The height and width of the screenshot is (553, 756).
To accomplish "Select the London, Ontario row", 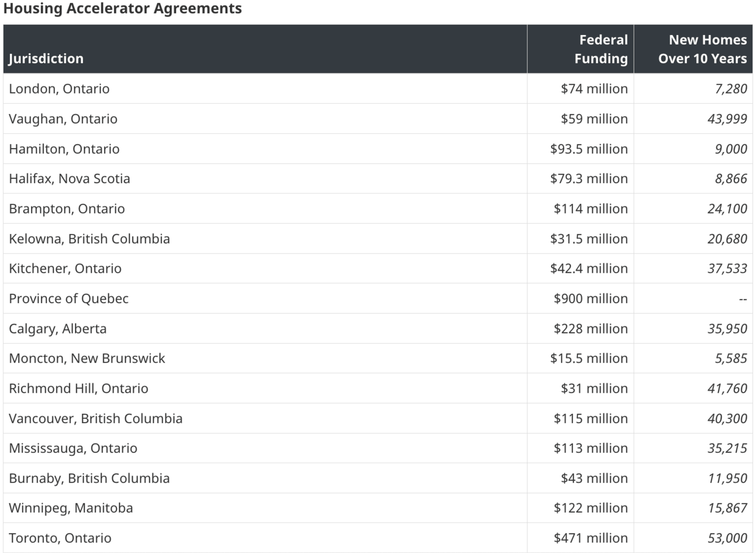I will (x=378, y=88).
